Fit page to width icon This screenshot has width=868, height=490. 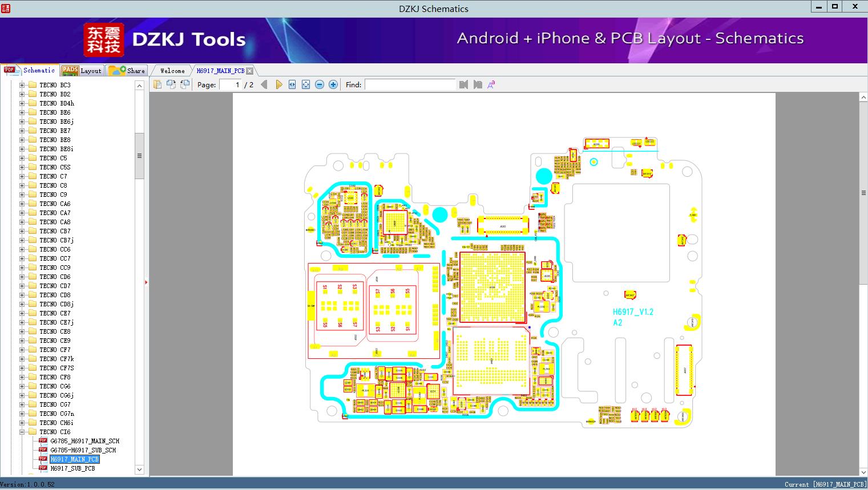point(292,84)
